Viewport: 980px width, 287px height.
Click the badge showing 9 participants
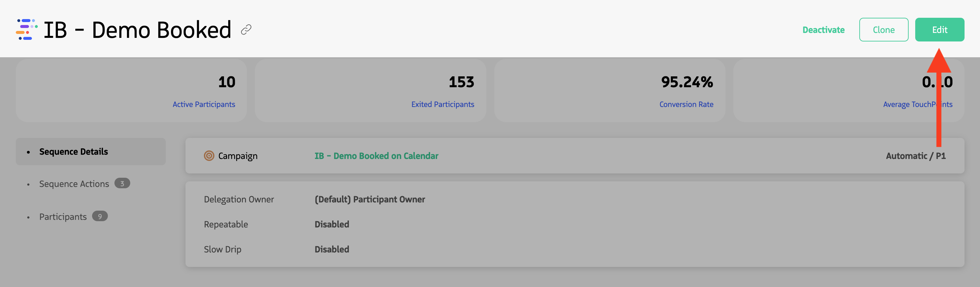coord(99,216)
